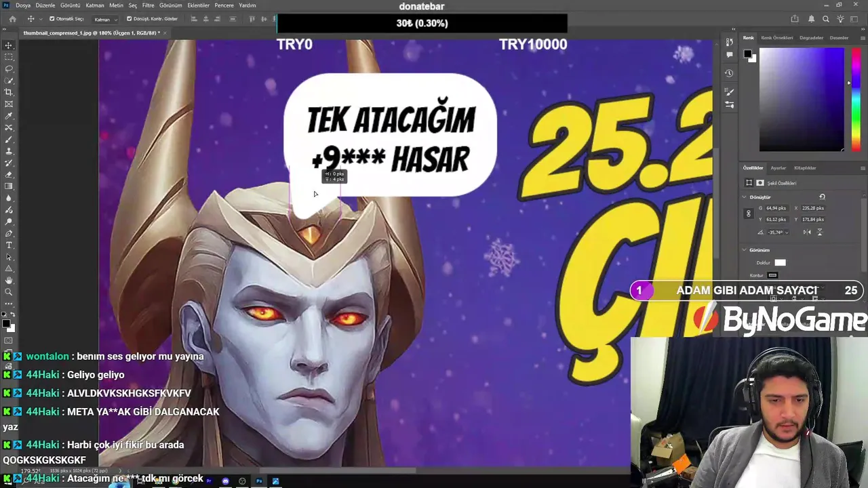Viewport: 868px width, 488px height.
Task: Open the Katman menu
Action: [x=95, y=5]
